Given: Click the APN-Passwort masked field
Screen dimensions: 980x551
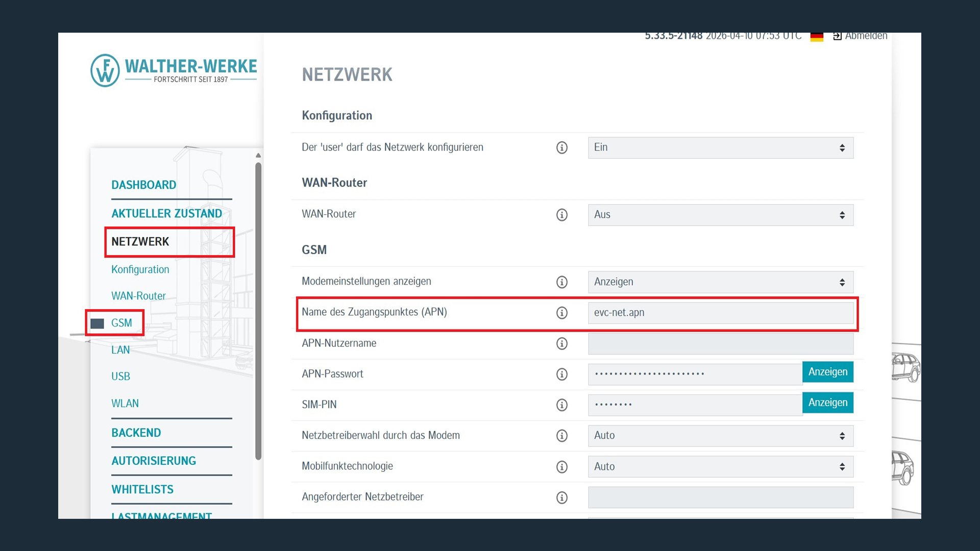Looking at the screenshot, I should pyautogui.click(x=695, y=374).
